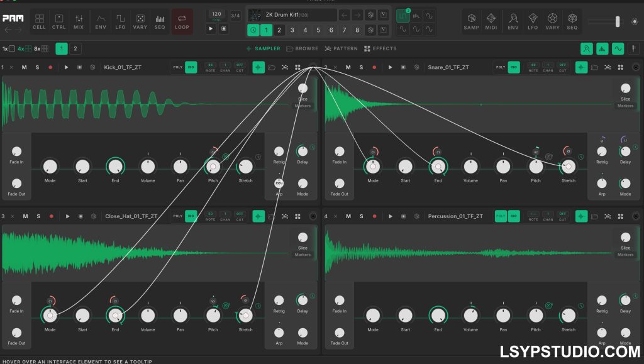Select the right-side VARY modulator icon

[552, 22]
